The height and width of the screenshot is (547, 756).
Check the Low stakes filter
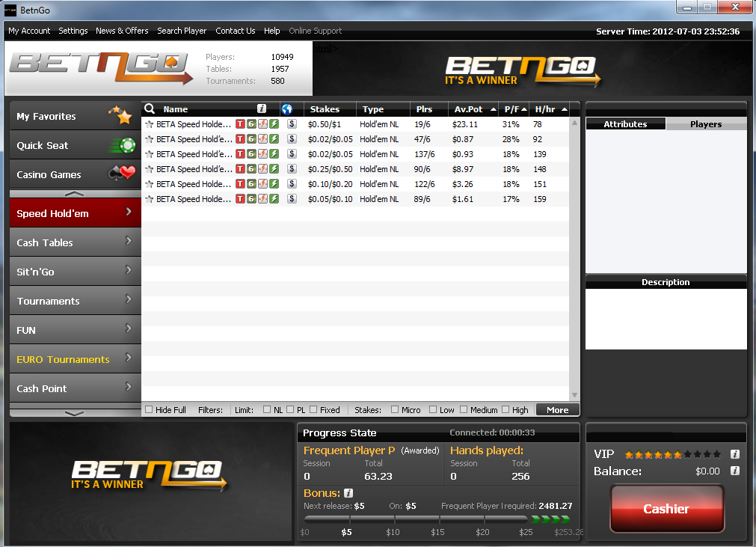433,409
